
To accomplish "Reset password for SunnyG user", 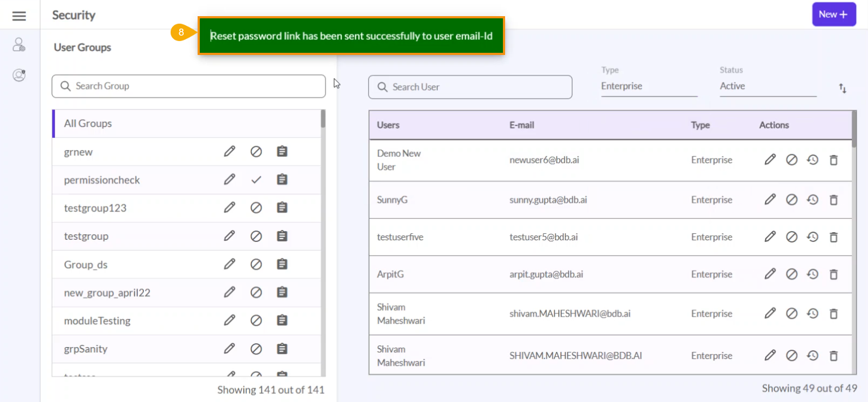I will pyautogui.click(x=813, y=200).
